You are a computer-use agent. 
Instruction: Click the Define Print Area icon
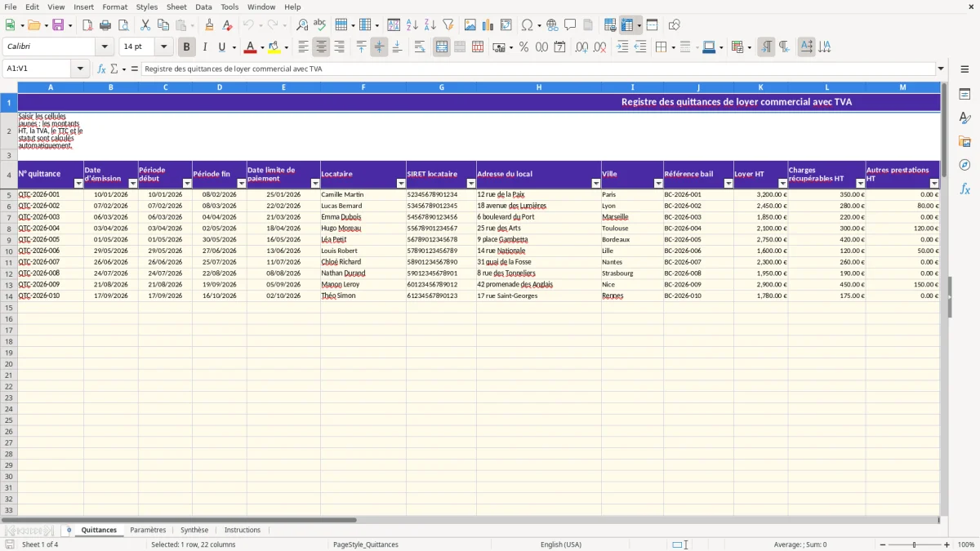[x=610, y=25]
